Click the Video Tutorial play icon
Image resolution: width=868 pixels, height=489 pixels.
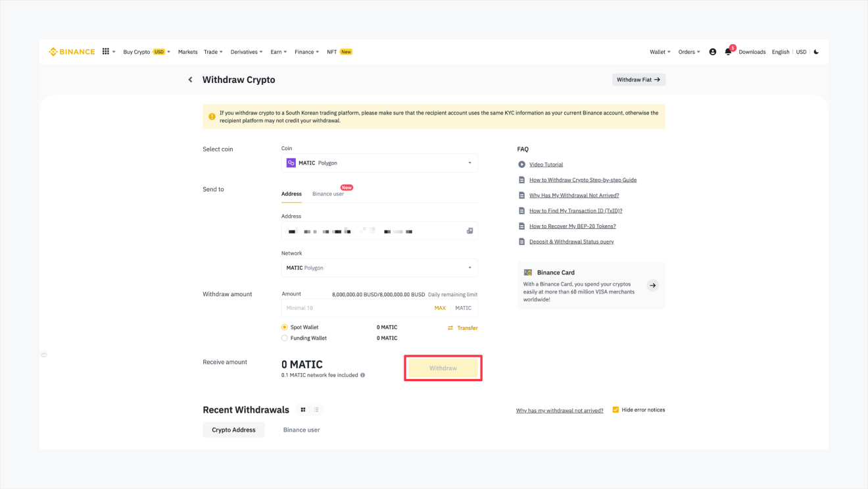[x=521, y=165]
